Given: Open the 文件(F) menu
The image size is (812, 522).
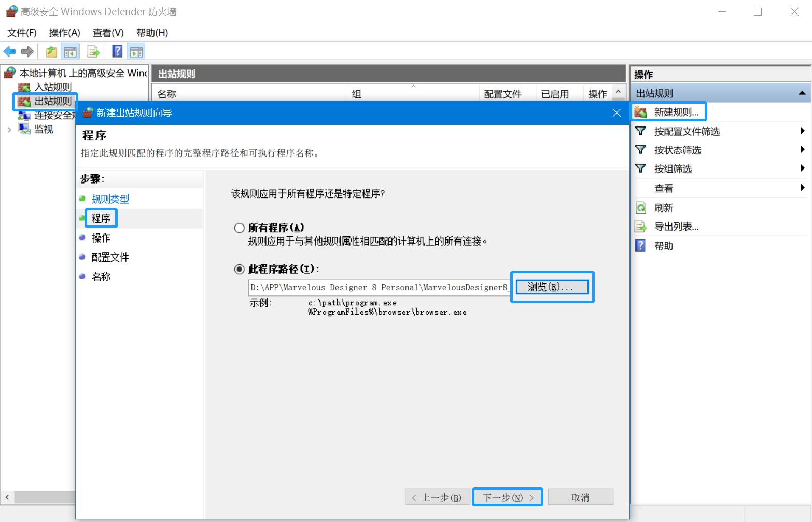Looking at the screenshot, I should 22,33.
